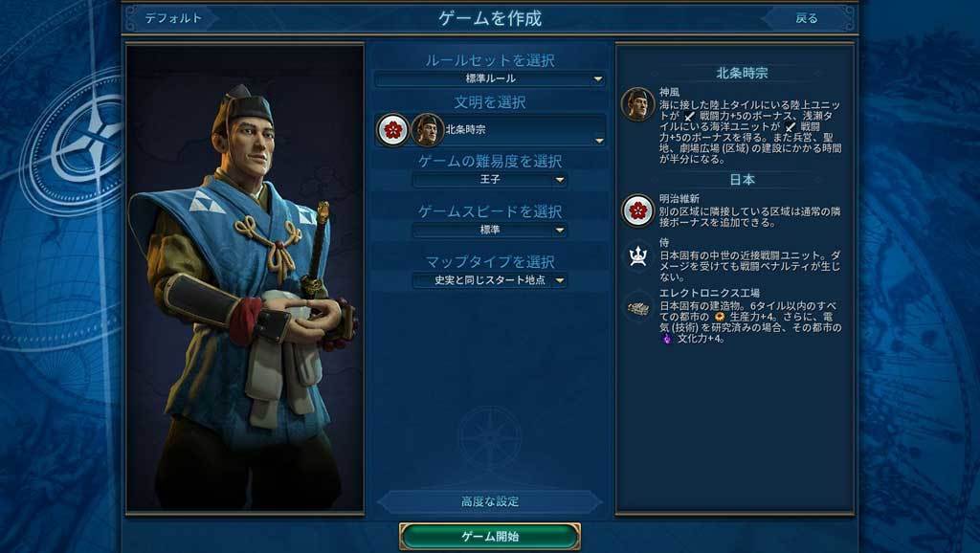The image size is (980, 553).
Task: Click the large leader portrait of Hojo Tokimune
Action: coord(245,278)
